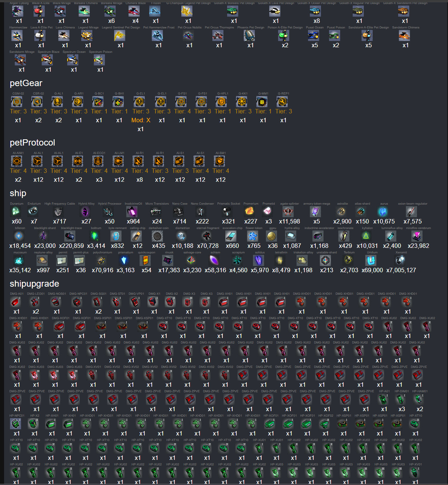The image size is (448, 485).
Task: Select the DMG-A01 ship upgrade icon
Action: tap(16, 302)
